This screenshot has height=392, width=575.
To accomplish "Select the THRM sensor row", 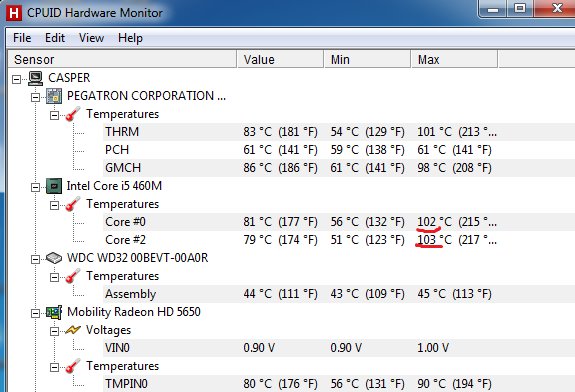I will click(x=339, y=132).
